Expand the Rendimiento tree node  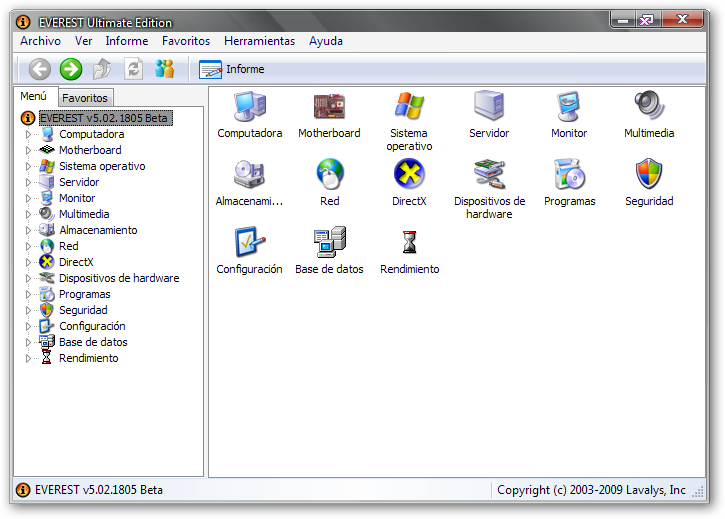[28, 358]
